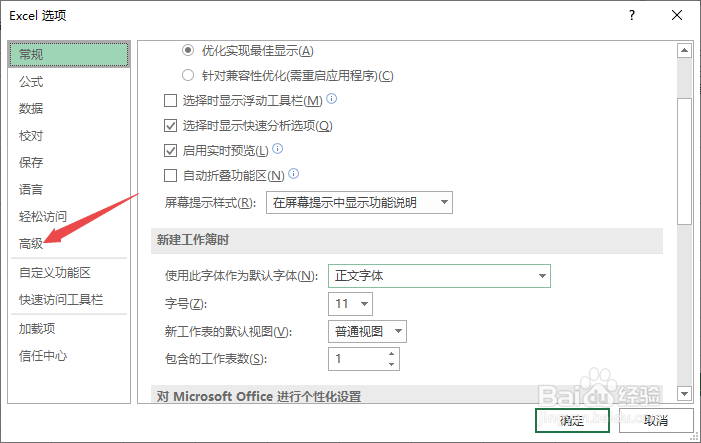Click the help question mark icon
This screenshot has height=443, width=701.
pyautogui.click(x=632, y=16)
